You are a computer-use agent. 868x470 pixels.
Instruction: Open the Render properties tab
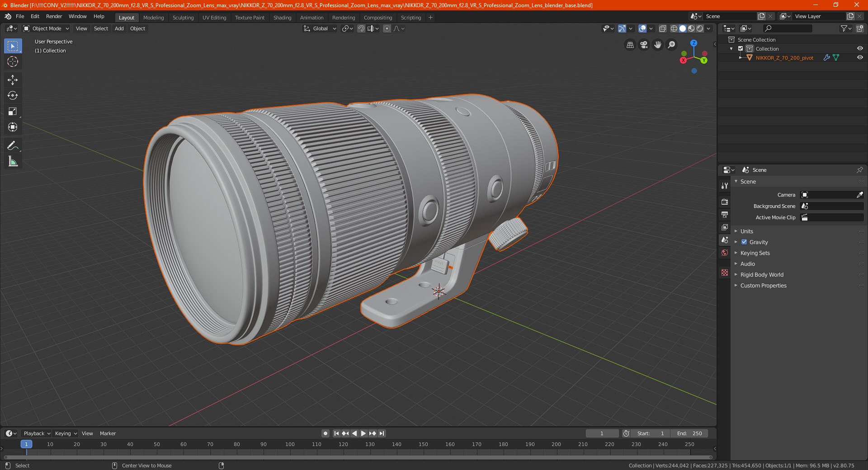[725, 202]
